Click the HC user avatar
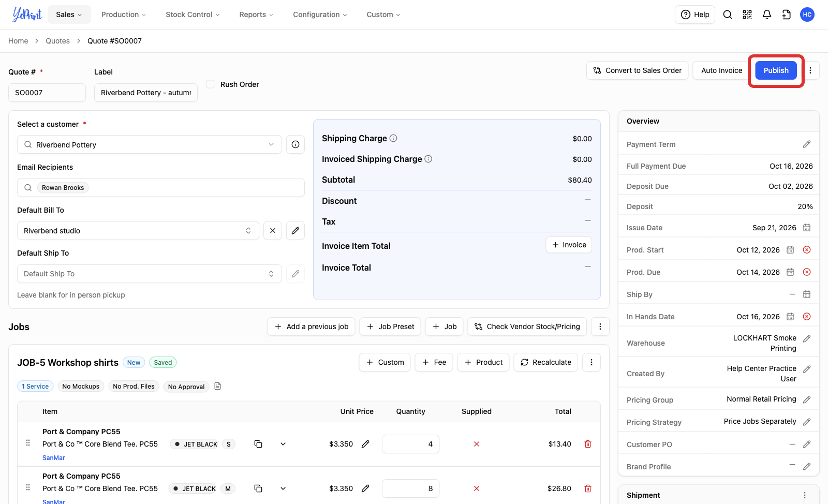The image size is (828, 504). point(807,14)
